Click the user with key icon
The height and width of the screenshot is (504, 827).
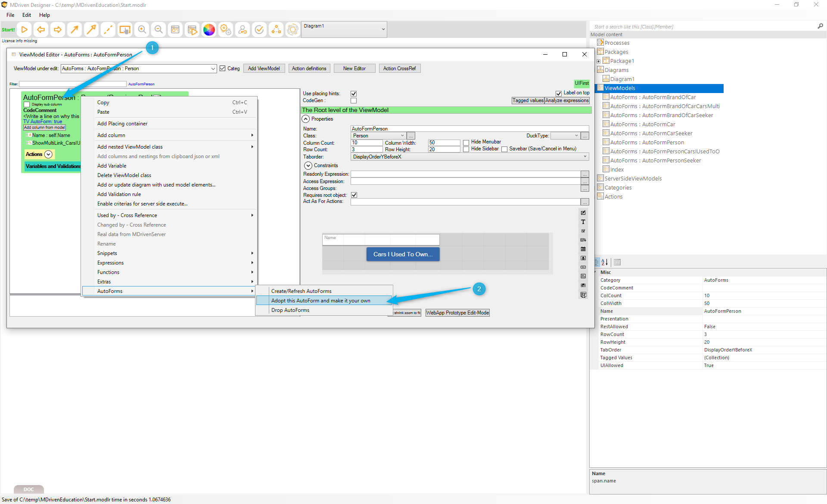coord(243,29)
